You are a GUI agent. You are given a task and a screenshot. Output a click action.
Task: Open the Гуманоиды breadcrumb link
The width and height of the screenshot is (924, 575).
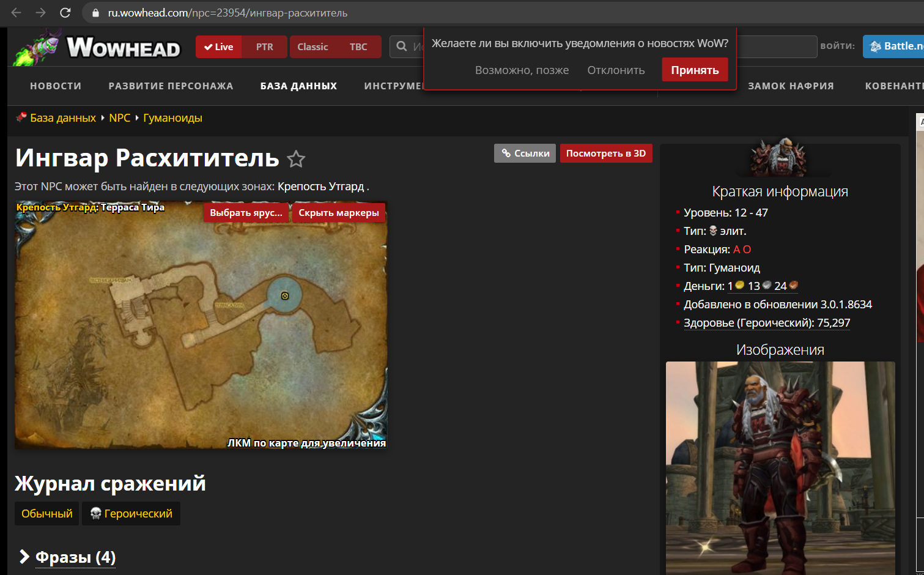pos(173,118)
